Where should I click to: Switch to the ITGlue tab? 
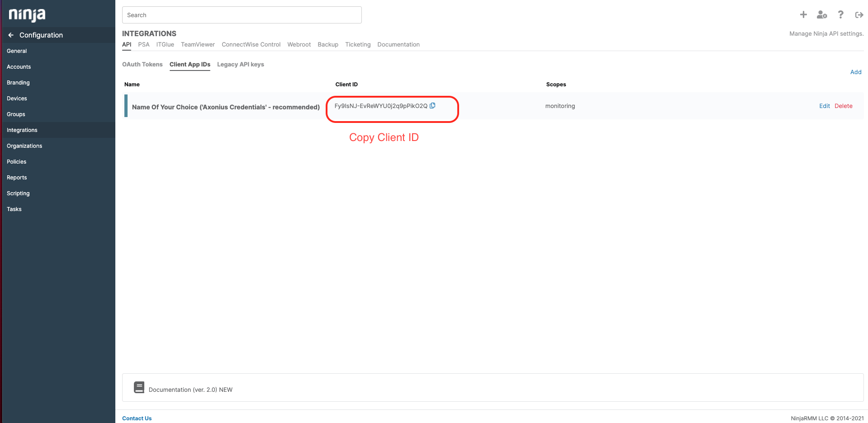(x=165, y=44)
